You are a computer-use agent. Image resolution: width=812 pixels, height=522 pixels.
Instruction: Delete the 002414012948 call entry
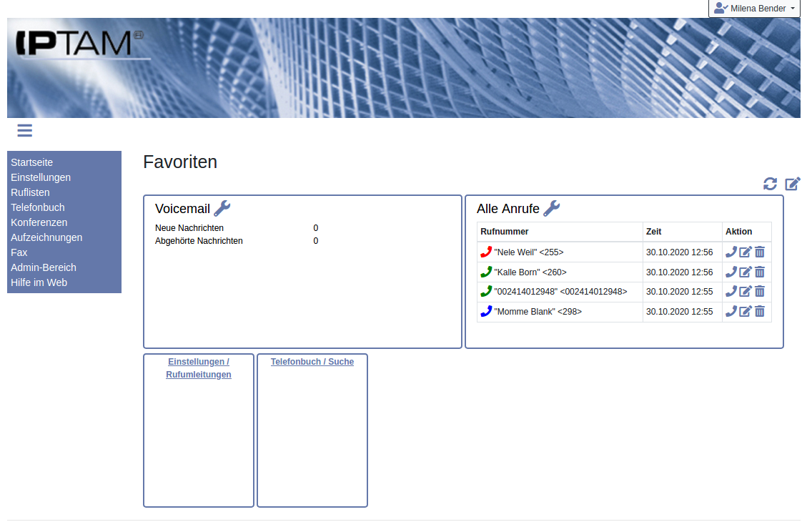click(x=760, y=291)
